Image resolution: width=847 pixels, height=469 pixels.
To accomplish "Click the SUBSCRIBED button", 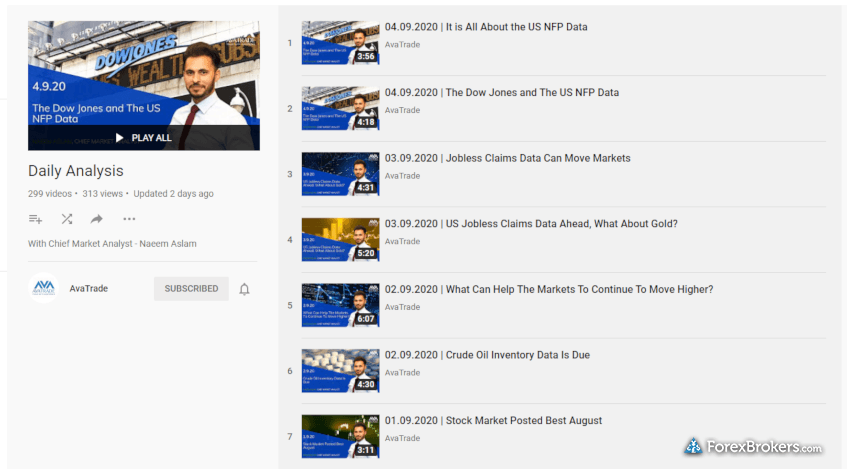I will coord(191,289).
